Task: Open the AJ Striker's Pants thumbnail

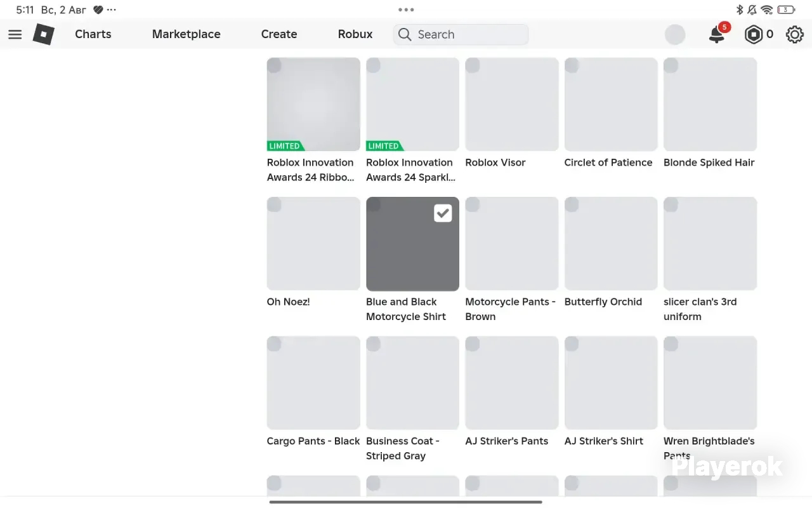Action: pos(512,383)
